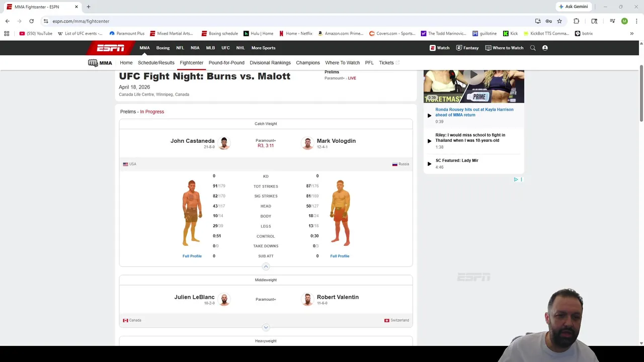This screenshot has width=644, height=362.
Task: Open List of UFC events bookmark
Action: [80, 34]
